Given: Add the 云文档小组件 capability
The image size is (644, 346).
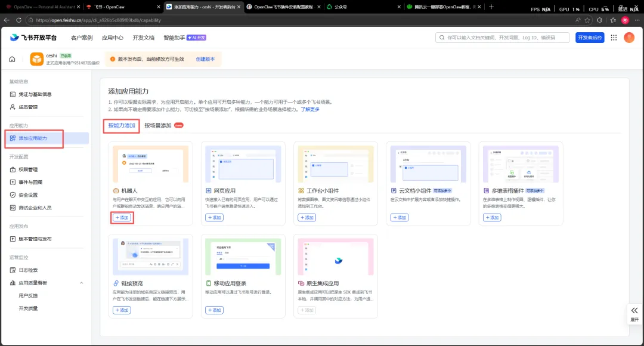Looking at the screenshot, I should [x=399, y=217].
